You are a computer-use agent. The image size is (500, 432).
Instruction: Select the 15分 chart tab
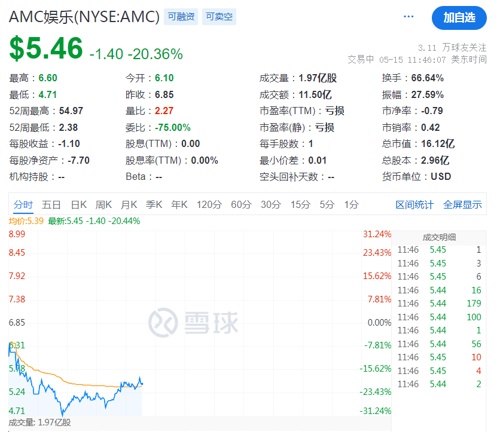300,204
